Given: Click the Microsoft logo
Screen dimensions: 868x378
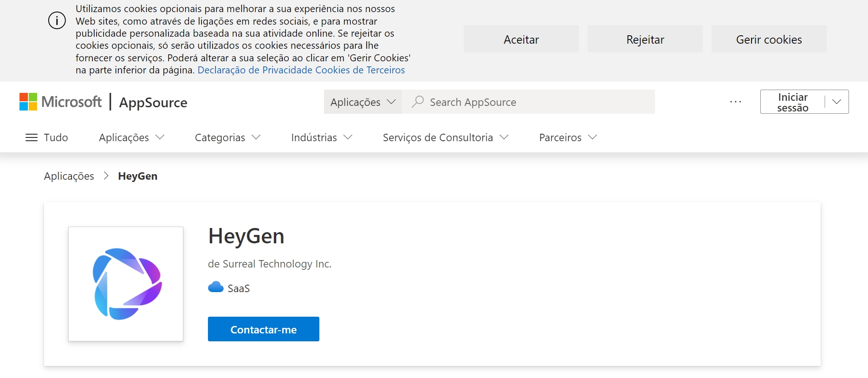Looking at the screenshot, I should 60,102.
